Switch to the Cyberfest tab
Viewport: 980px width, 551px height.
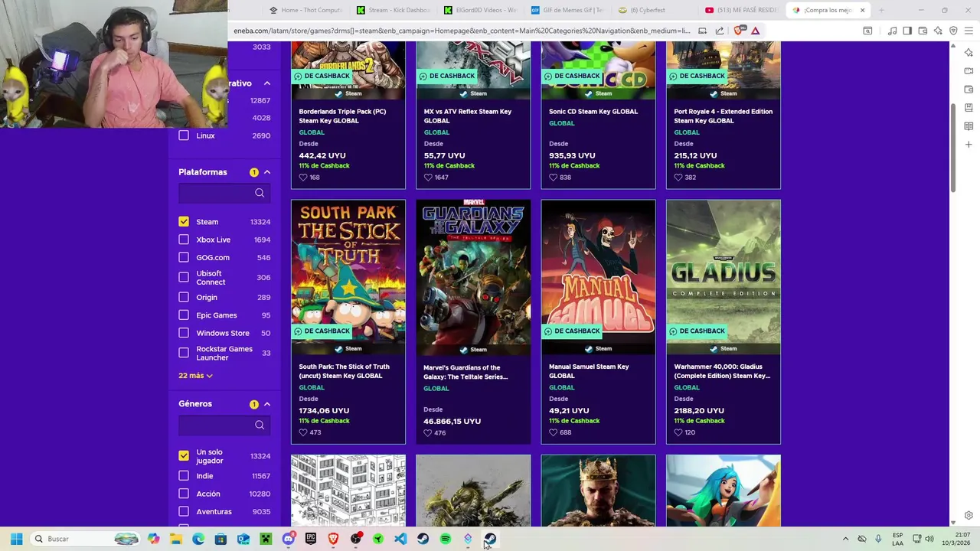[655, 10]
